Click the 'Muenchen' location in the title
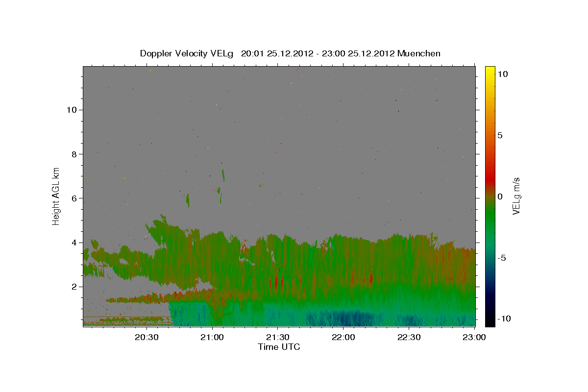This screenshot has width=588, height=392. [419, 53]
